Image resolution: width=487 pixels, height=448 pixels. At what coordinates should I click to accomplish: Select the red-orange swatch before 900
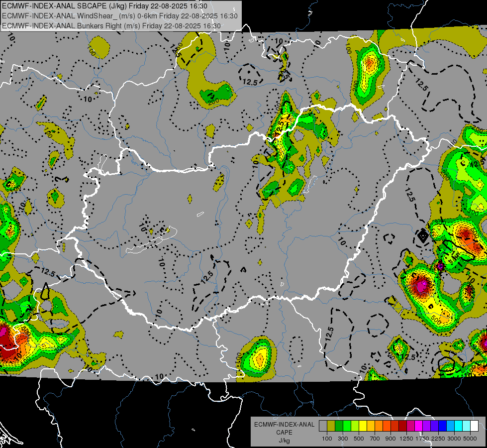pyautogui.click(x=387, y=426)
